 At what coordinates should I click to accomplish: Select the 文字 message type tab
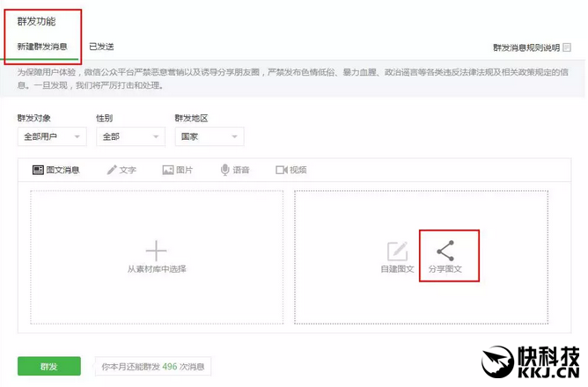tap(121, 170)
